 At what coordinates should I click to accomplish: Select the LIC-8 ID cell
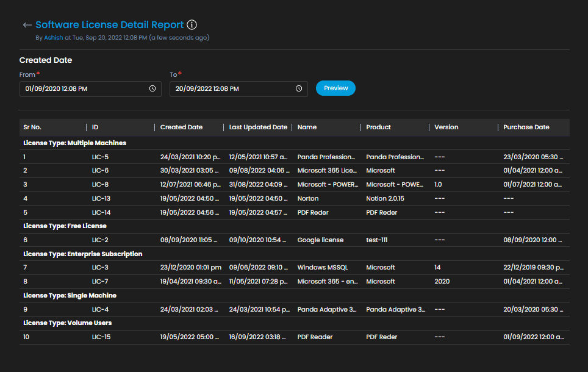[x=100, y=185]
